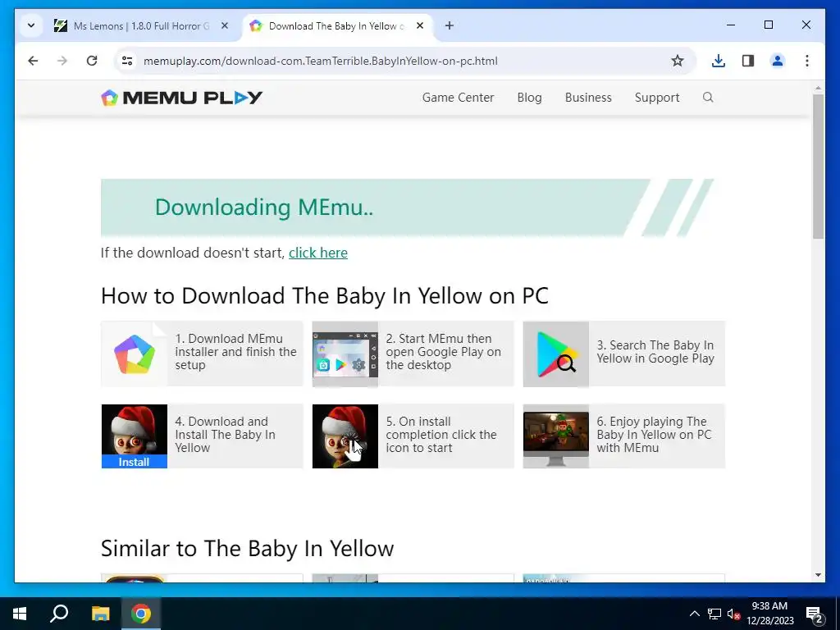This screenshot has height=630, width=840.
Task: Click the browser forward arrow
Action: [x=62, y=61]
